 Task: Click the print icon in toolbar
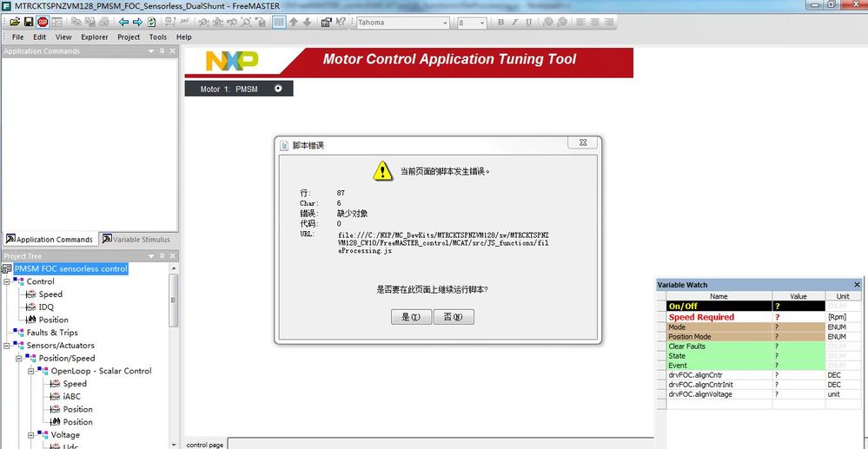pyautogui.click(x=103, y=22)
